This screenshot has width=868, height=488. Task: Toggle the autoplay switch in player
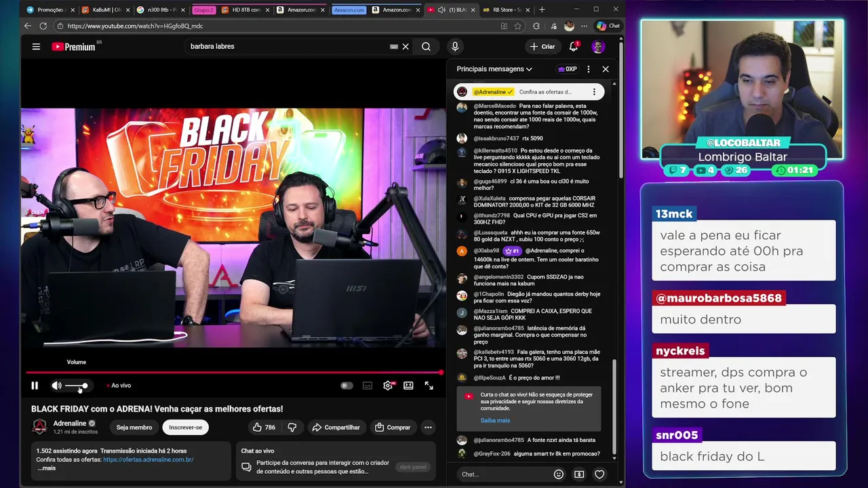pyautogui.click(x=347, y=386)
